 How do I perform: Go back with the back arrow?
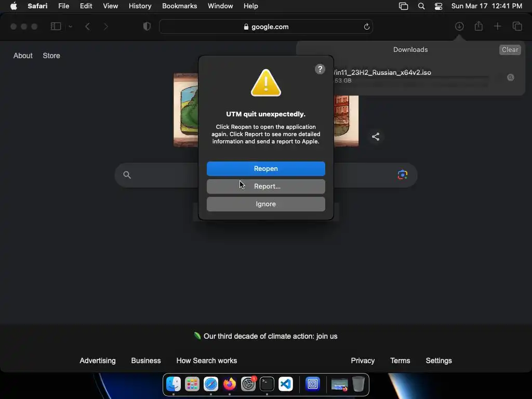click(x=87, y=26)
